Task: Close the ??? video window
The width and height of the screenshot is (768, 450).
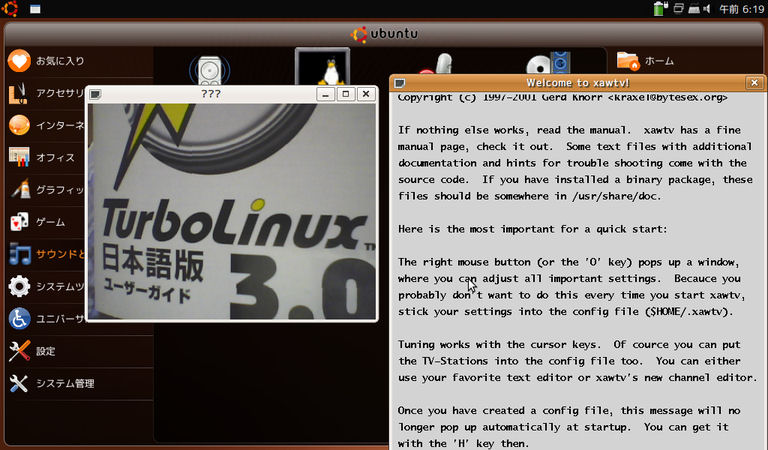Action: [366, 94]
